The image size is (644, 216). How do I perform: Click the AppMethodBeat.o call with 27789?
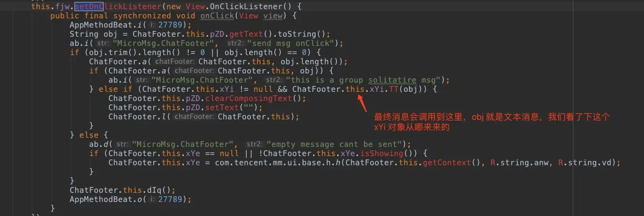[130, 199]
